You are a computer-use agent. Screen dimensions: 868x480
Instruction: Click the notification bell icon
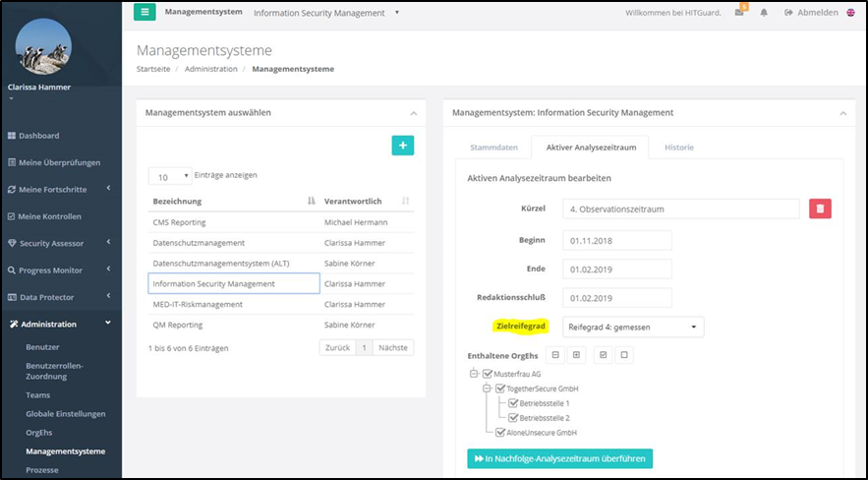click(764, 13)
